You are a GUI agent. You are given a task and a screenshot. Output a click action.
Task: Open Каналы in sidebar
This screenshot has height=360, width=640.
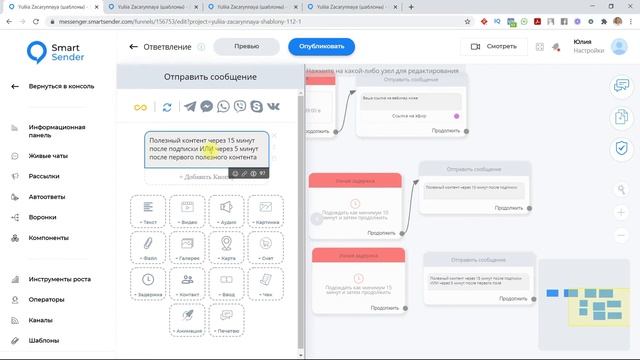[x=40, y=320]
